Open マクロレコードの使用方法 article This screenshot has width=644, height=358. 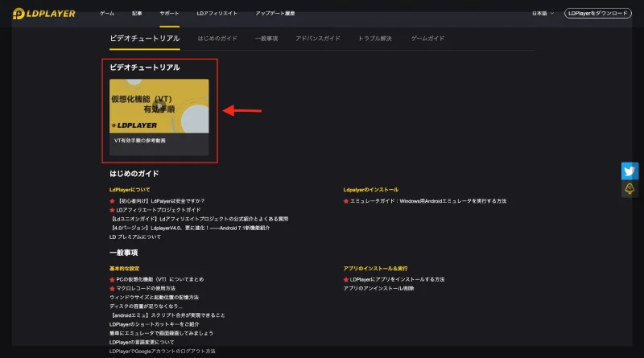[146, 288]
